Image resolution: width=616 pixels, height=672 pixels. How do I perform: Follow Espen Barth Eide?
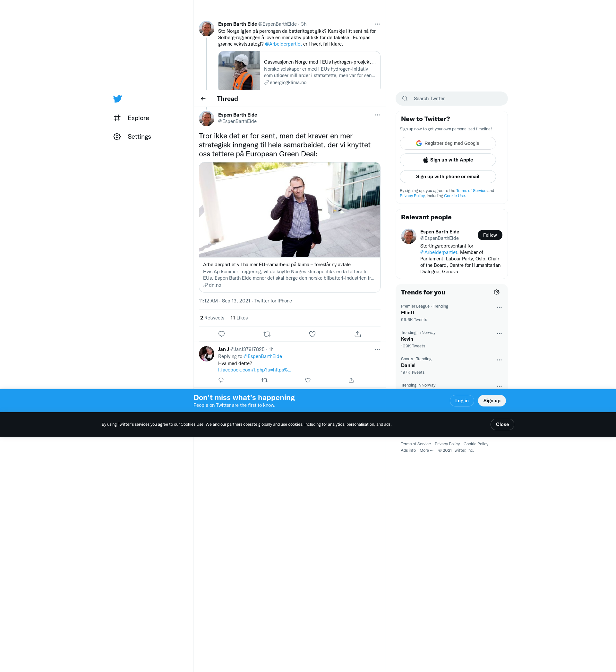click(490, 235)
